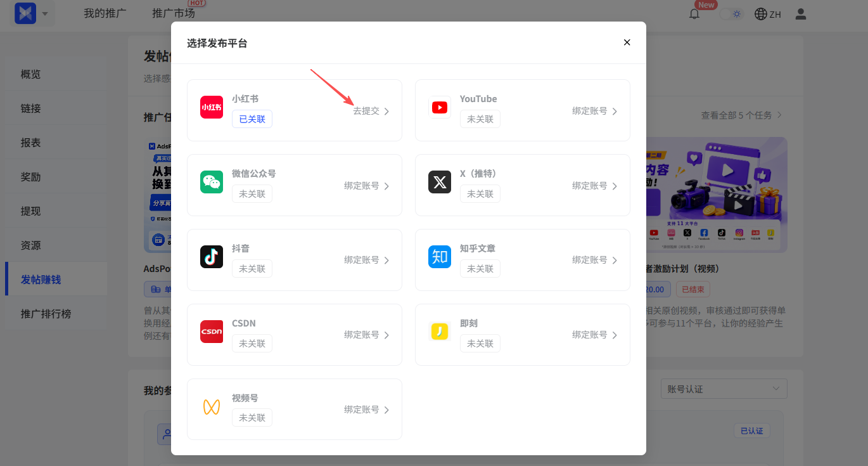The height and width of the screenshot is (466, 868).
Task: Click the 选择发布平台 dialog title
Action: point(217,43)
